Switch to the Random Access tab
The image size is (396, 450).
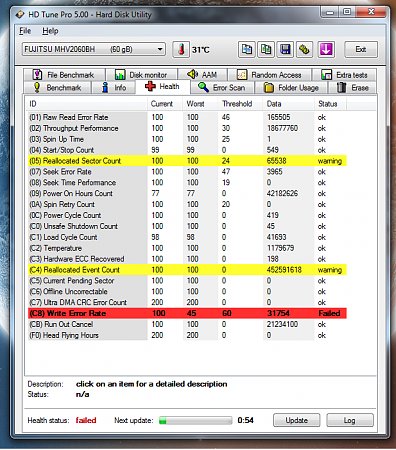pos(269,75)
